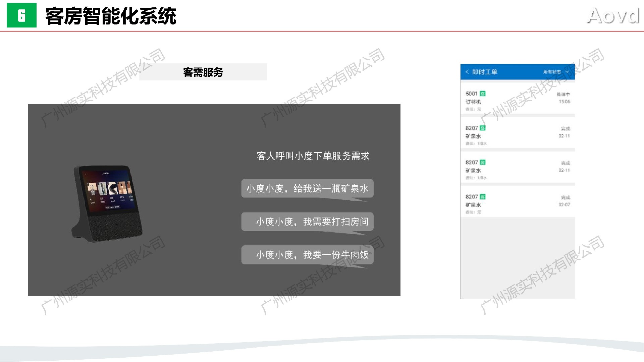Click the 处理中 status of order 5001
Viewport: 644px width, 362px height.
coord(563,94)
